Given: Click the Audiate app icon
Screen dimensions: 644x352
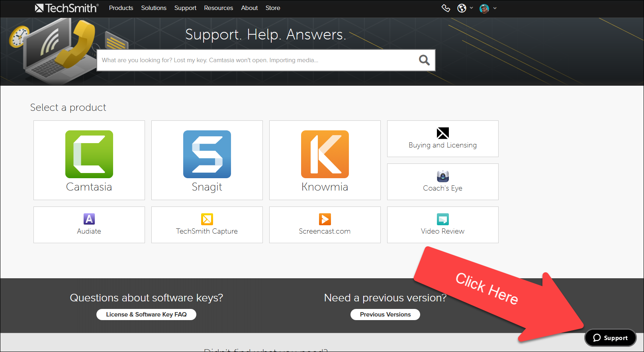Looking at the screenshot, I should tap(89, 219).
